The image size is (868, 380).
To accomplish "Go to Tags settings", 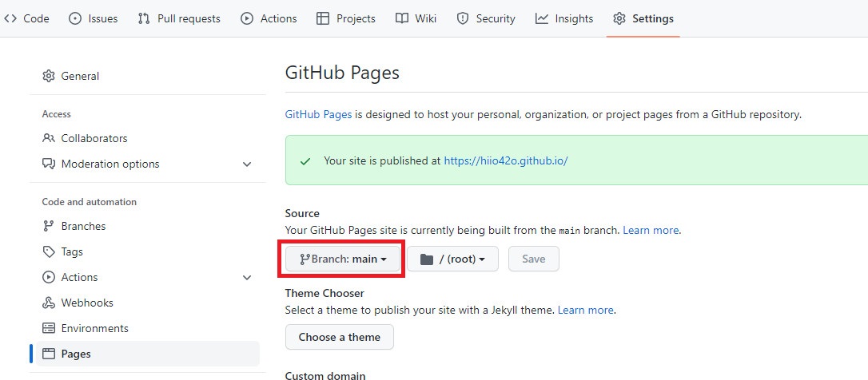I will tap(148, 251).
